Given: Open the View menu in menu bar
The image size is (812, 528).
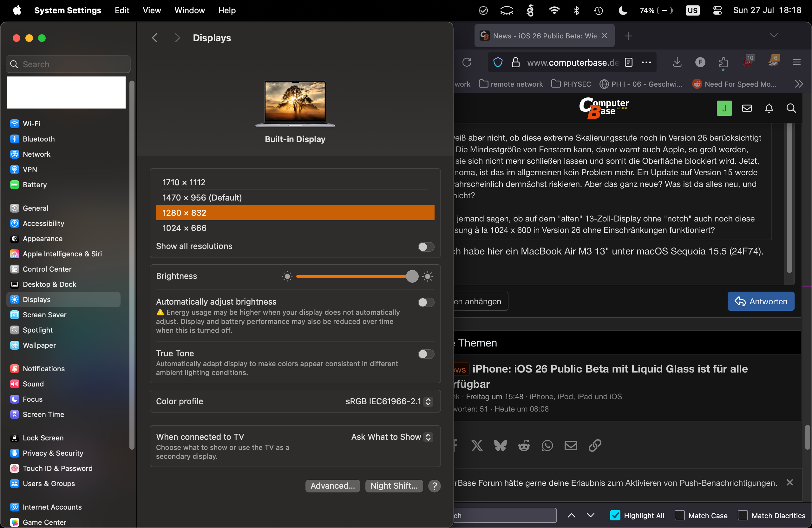Looking at the screenshot, I should [152, 10].
